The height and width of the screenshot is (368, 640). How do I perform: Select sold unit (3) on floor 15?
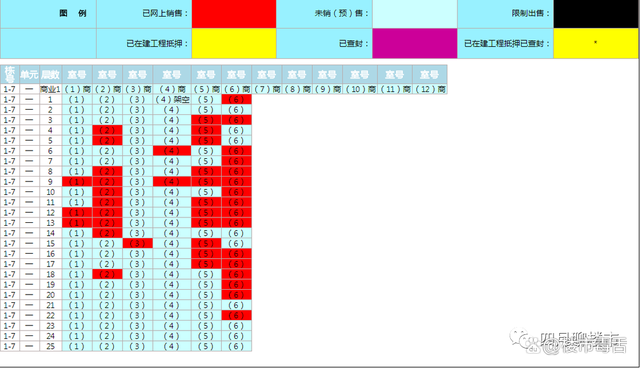pyautogui.click(x=138, y=244)
